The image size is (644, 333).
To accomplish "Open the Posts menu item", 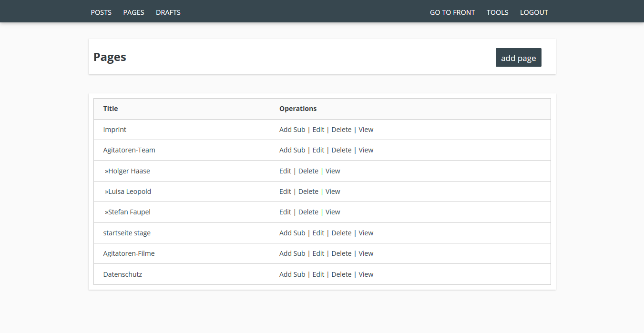I will [101, 12].
